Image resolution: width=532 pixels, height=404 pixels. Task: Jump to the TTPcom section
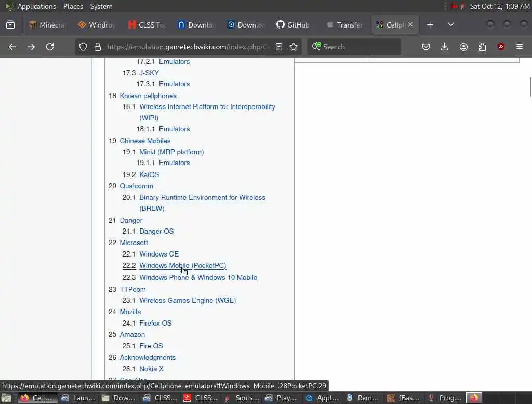click(132, 289)
